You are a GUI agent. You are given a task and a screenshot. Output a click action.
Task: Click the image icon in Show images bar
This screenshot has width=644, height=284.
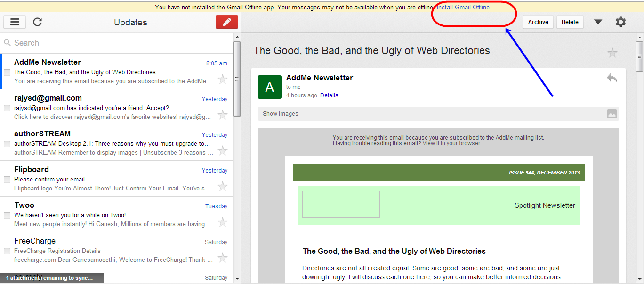(x=612, y=113)
